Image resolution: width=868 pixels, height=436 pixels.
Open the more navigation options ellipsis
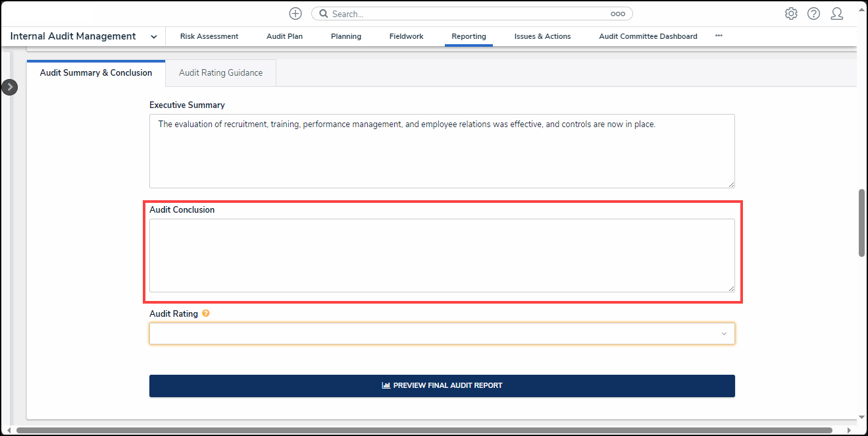click(x=719, y=36)
